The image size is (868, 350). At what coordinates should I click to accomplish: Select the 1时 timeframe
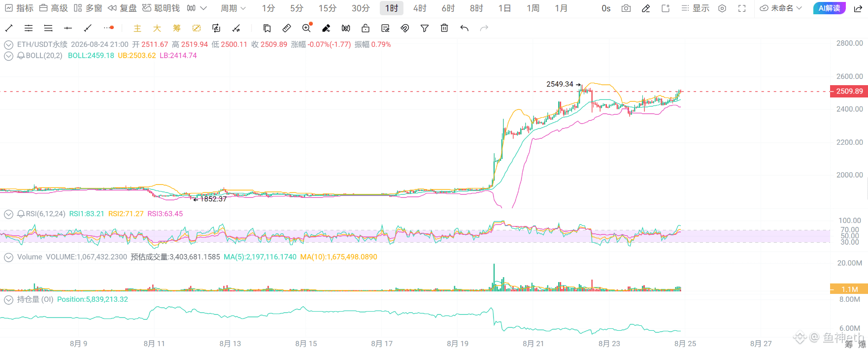[392, 8]
